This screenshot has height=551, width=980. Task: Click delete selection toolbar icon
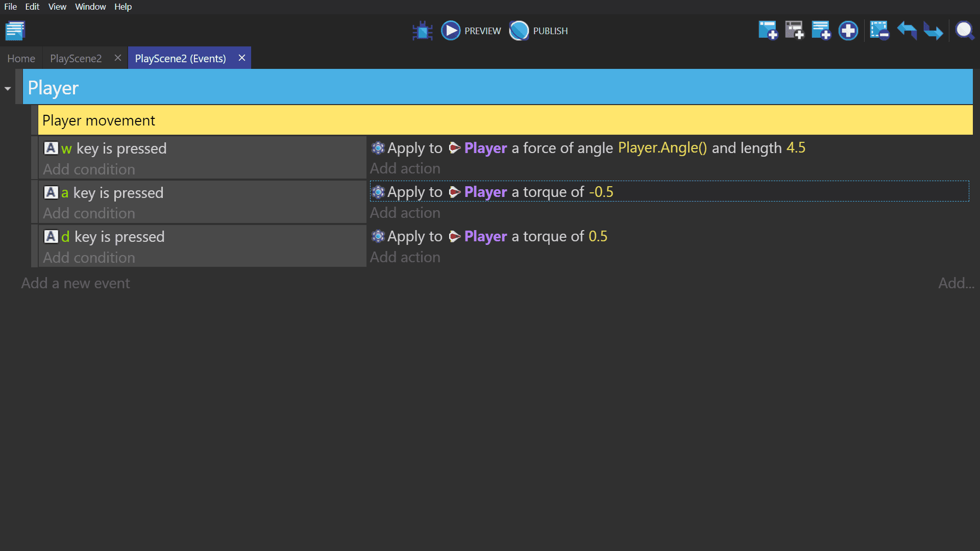(x=879, y=31)
